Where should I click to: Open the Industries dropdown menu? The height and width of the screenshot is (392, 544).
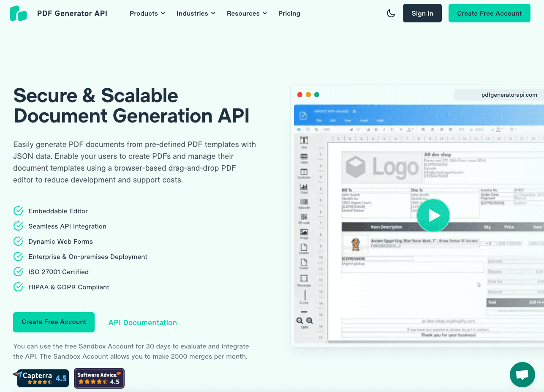(196, 13)
